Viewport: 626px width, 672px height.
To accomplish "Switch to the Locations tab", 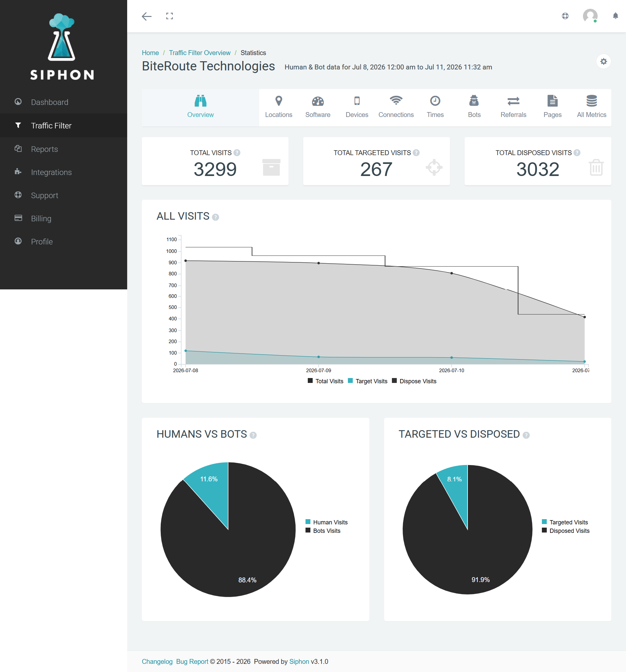I will coord(279,108).
